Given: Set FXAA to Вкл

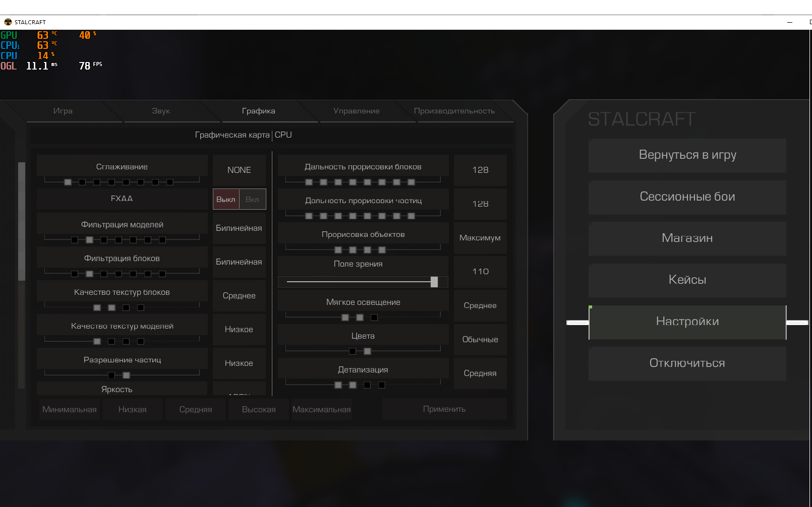Looking at the screenshot, I should [252, 200].
